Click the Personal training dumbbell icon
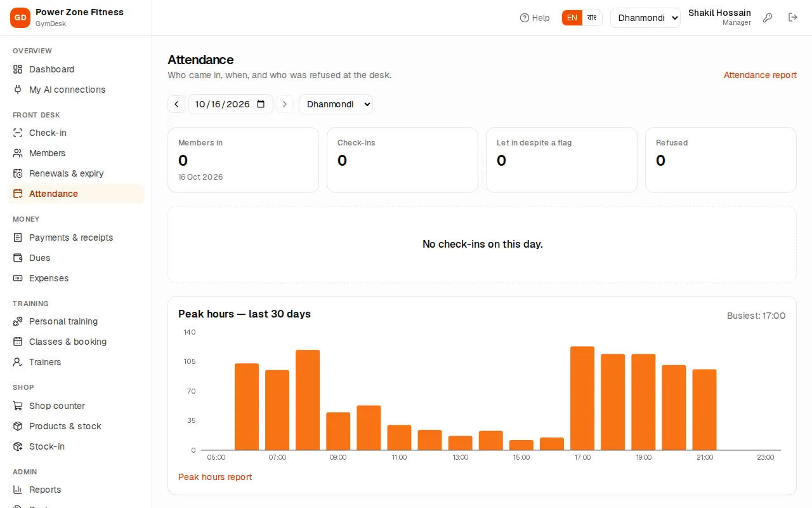 pos(18,321)
